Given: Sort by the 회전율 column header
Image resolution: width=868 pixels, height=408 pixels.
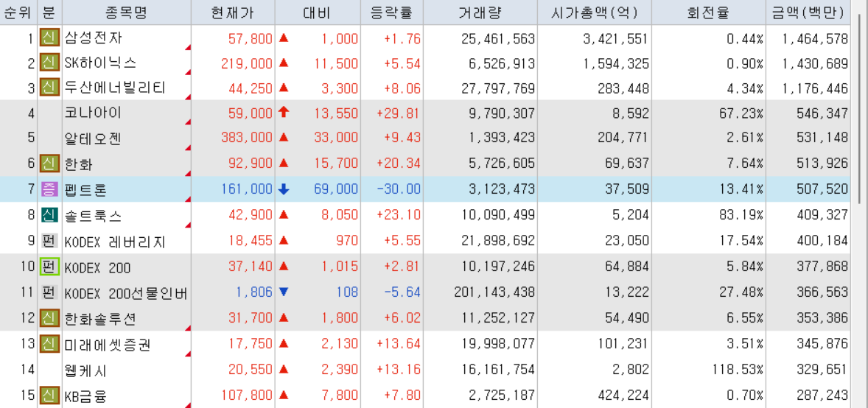Looking at the screenshot, I should [x=709, y=13].
